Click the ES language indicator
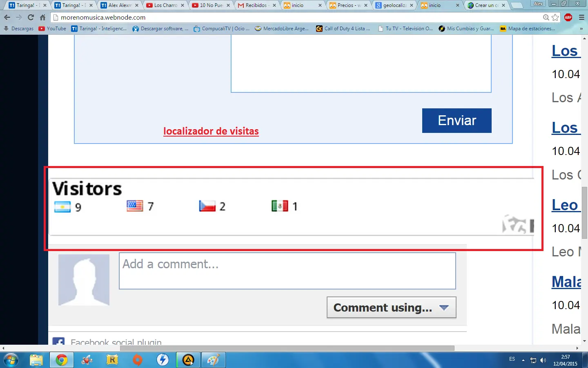The height and width of the screenshot is (368, 588). pos(512,359)
